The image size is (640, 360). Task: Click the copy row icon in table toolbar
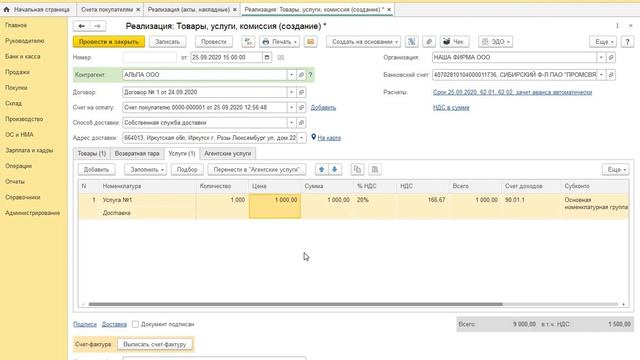click(357, 169)
